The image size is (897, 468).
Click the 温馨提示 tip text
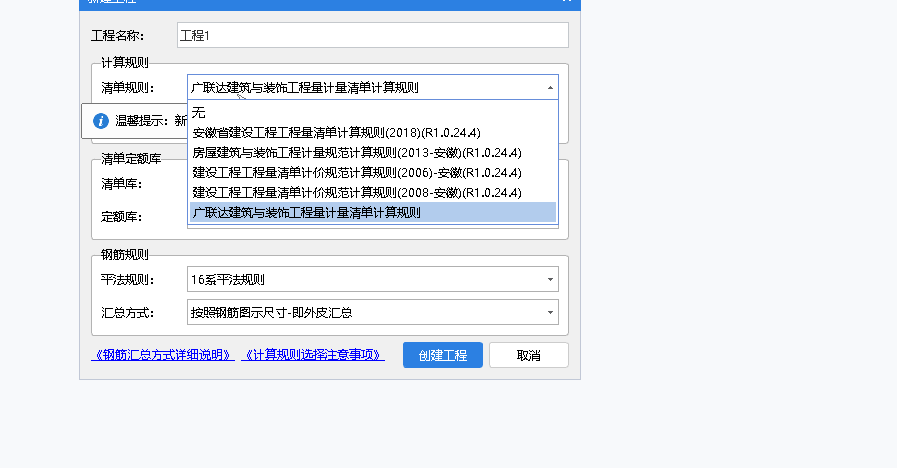coord(151,121)
